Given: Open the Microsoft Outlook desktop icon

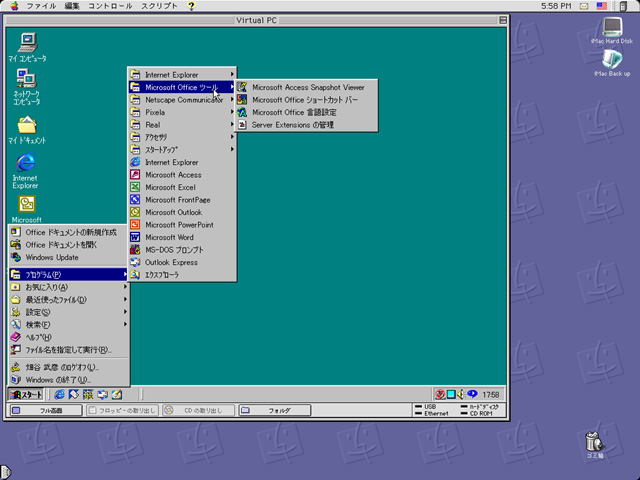Looking at the screenshot, I should point(27,208).
